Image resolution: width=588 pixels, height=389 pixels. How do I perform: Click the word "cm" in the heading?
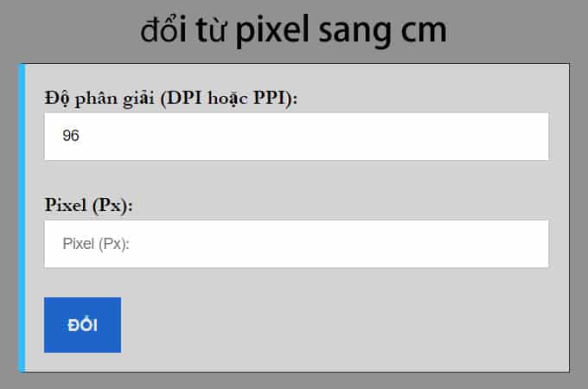pyautogui.click(x=424, y=33)
